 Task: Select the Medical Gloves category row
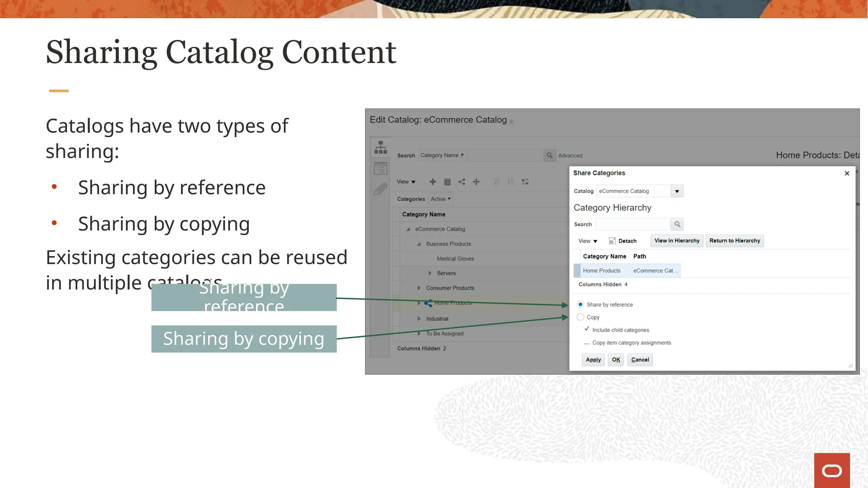click(x=456, y=259)
